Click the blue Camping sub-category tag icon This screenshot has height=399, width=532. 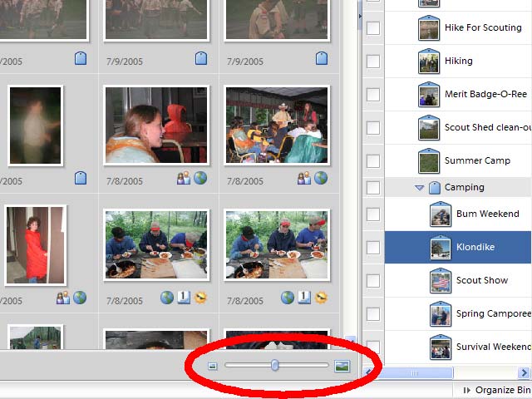[435, 187]
